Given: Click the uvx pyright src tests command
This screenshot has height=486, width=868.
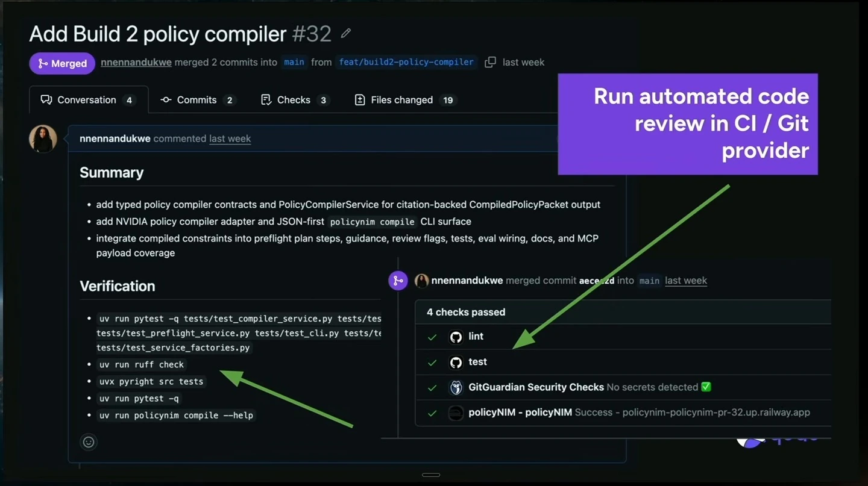Looking at the screenshot, I should click(x=151, y=381).
